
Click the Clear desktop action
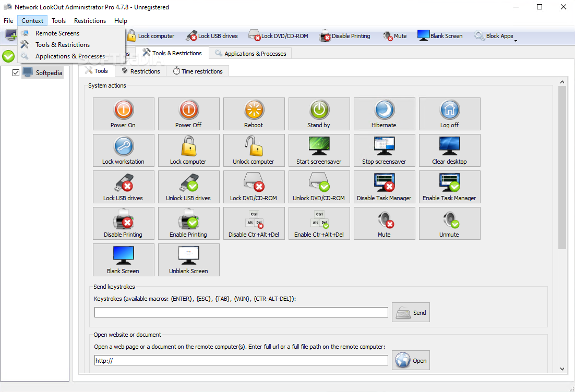[450, 150]
